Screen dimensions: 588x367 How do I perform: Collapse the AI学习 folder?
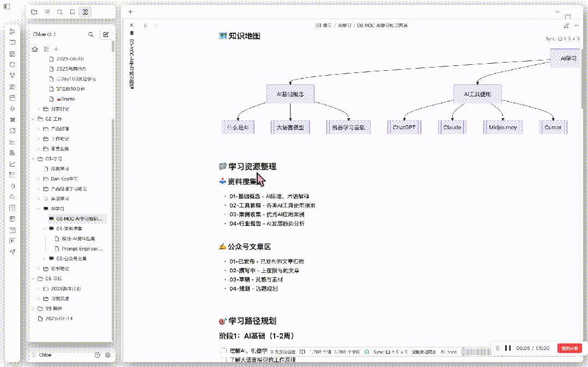click(x=39, y=209)
